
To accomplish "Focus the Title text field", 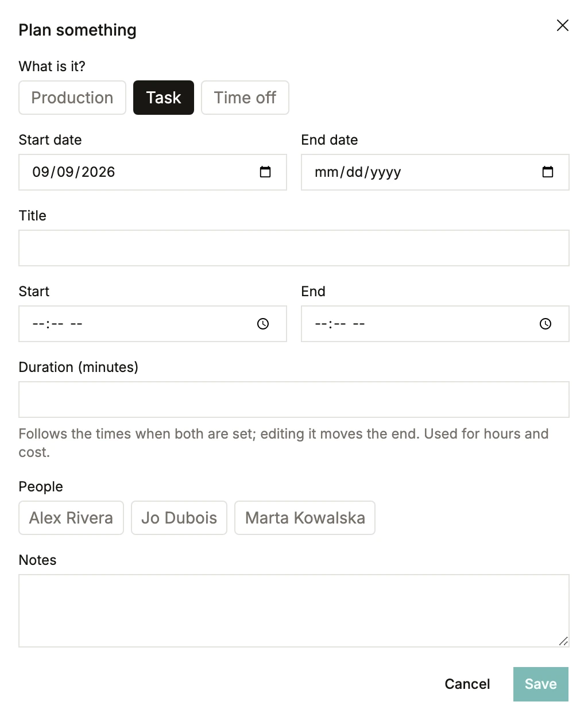I will [x=294, y=248].
